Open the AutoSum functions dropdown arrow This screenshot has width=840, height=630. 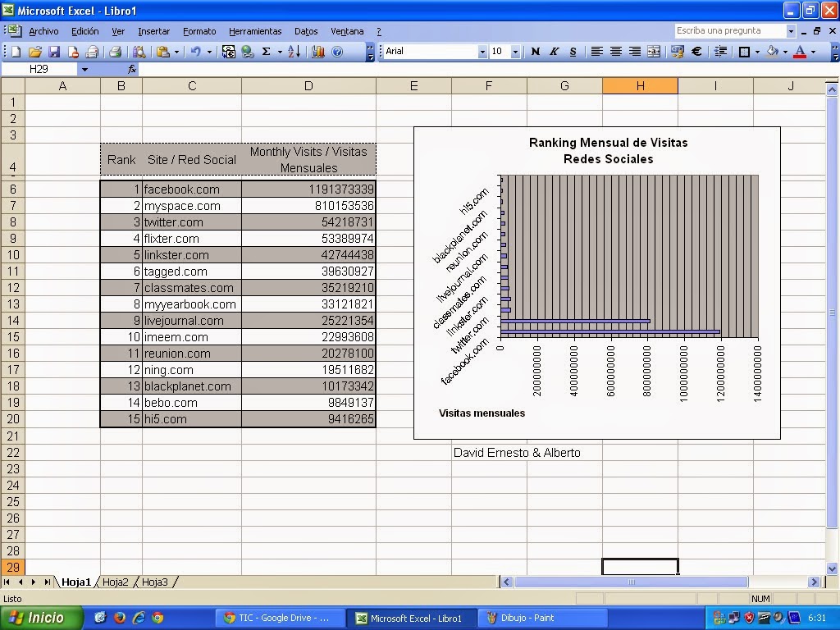280,52
